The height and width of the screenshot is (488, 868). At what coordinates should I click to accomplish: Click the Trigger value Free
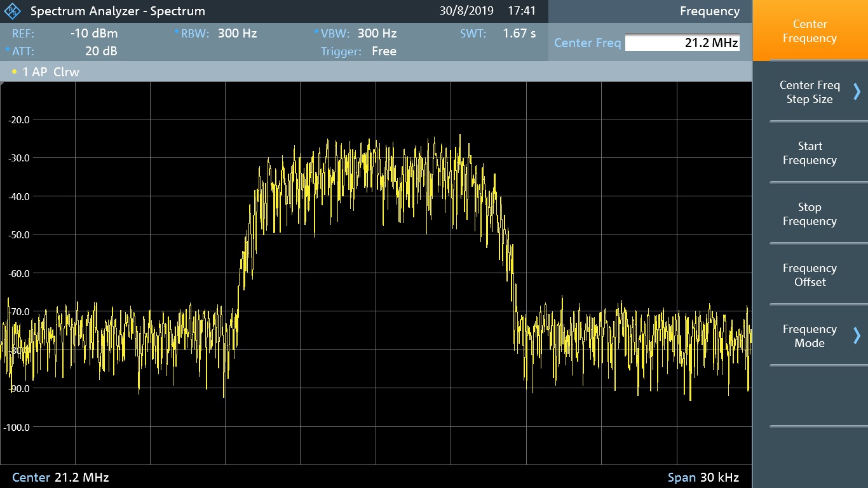tap(384, 51)
